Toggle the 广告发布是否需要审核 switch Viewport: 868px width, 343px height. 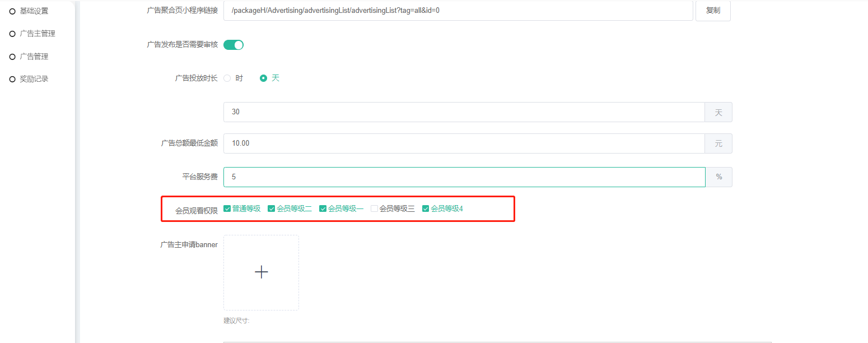234,45
